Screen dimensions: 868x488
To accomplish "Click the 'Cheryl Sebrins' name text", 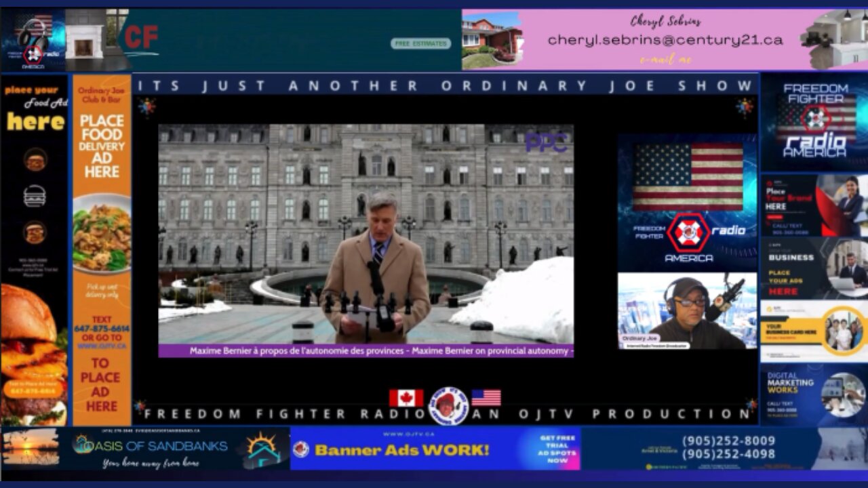I will (665, 20).
